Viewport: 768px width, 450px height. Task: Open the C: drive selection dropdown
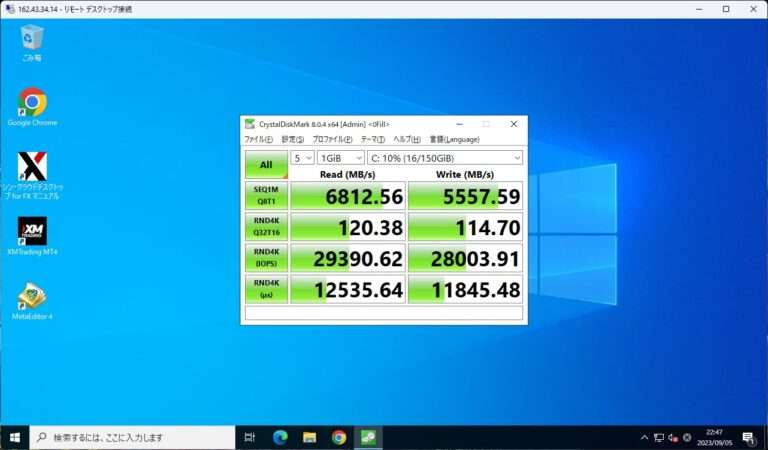(x=445, y=158)
